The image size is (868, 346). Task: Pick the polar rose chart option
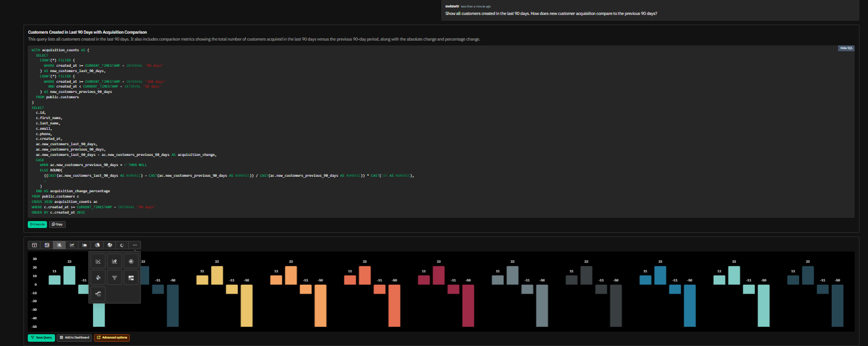[98, 278]
